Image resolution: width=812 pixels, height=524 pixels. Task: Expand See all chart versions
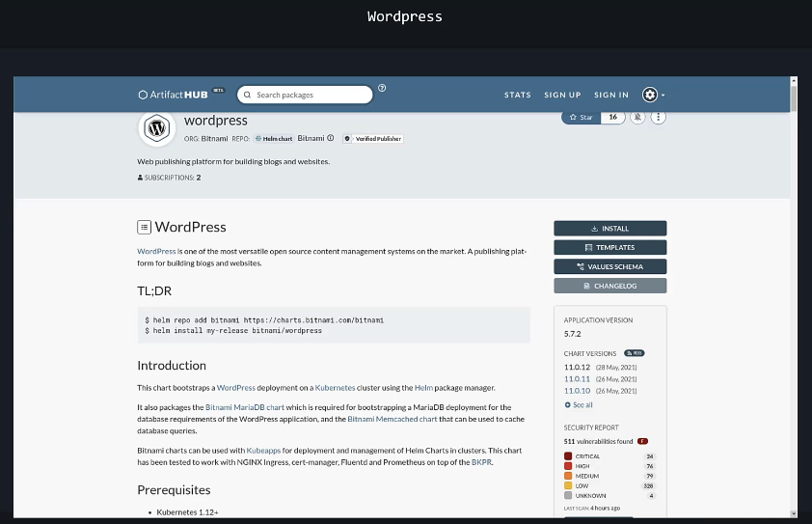tap(579, 404)
